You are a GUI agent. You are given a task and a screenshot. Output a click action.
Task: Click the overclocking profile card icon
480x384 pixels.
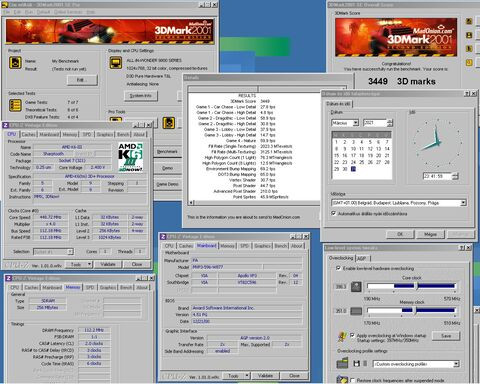click(x=342, y=363)
